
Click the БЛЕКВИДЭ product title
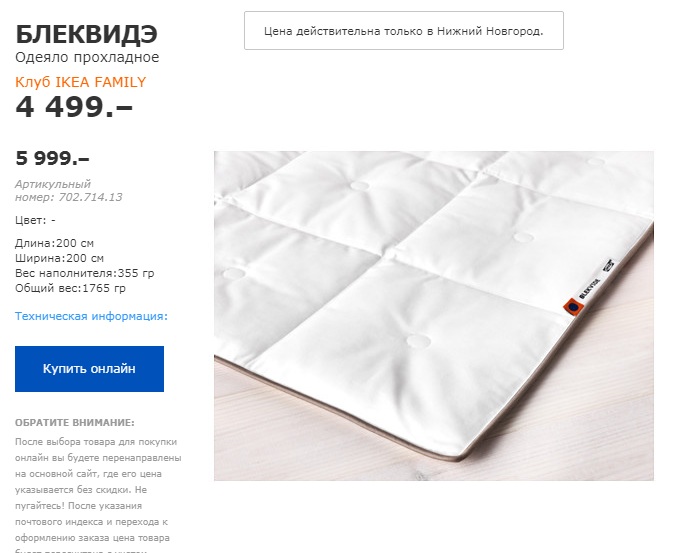86,34
